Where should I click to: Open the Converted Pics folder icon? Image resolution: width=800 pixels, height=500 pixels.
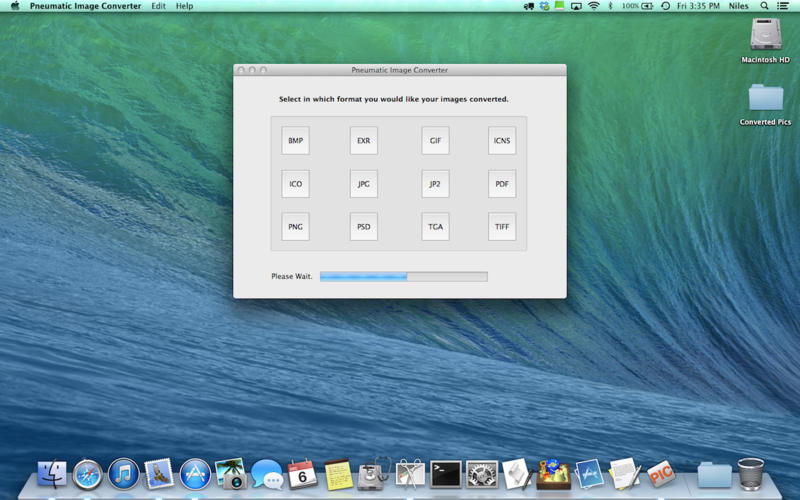pos(765,98)
